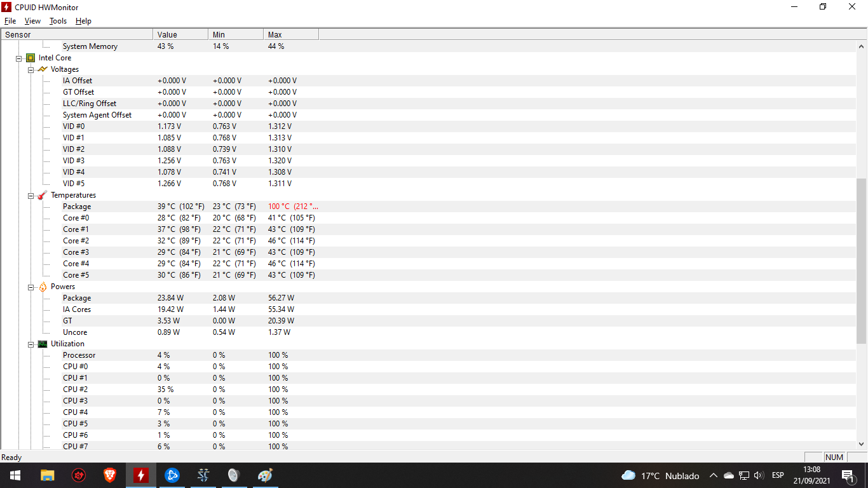Click the Intel Core processor chip icon
Image resolution: width=868 pixels, height=488 pixels.
31,58
